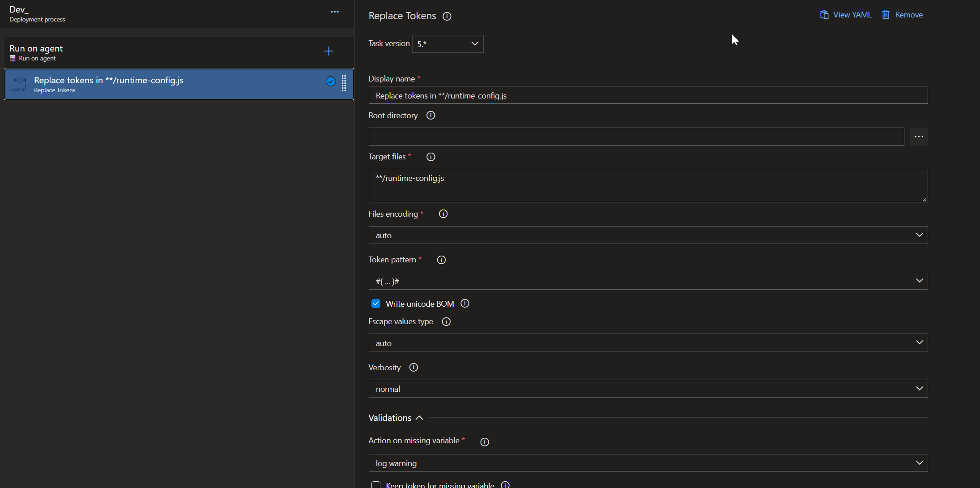Open Token pattern dropdown
This screenshot has height=488, width=980.
(x=648, y=281)
